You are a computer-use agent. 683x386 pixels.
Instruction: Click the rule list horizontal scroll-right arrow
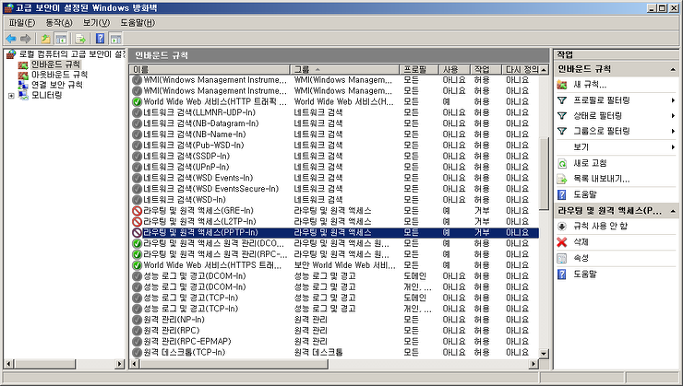pos(534,363)
